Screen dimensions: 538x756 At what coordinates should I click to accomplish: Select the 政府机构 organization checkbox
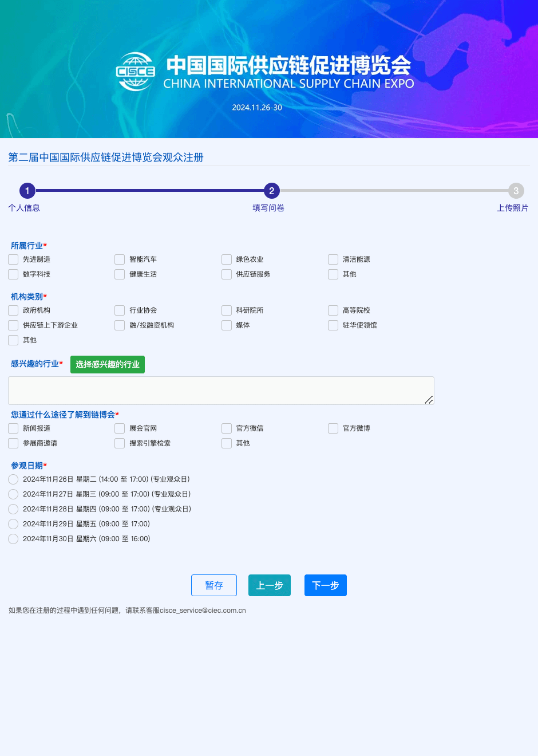[x=13, y=310]
